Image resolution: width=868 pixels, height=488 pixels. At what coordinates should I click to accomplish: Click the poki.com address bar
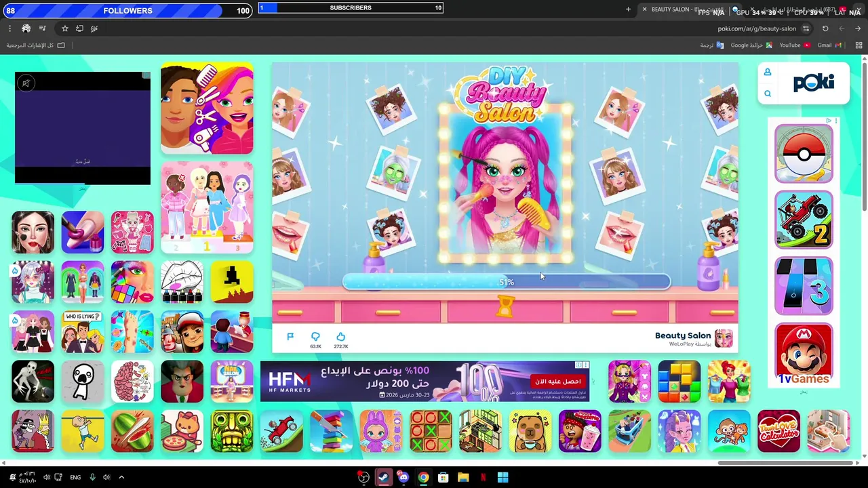pos(757,28)
